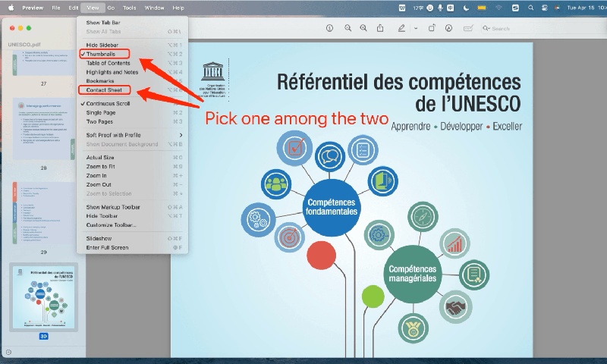The width and height of the screenshot is (607, 364).
Task: Open the Apple menu
Action: click(11, 8)
